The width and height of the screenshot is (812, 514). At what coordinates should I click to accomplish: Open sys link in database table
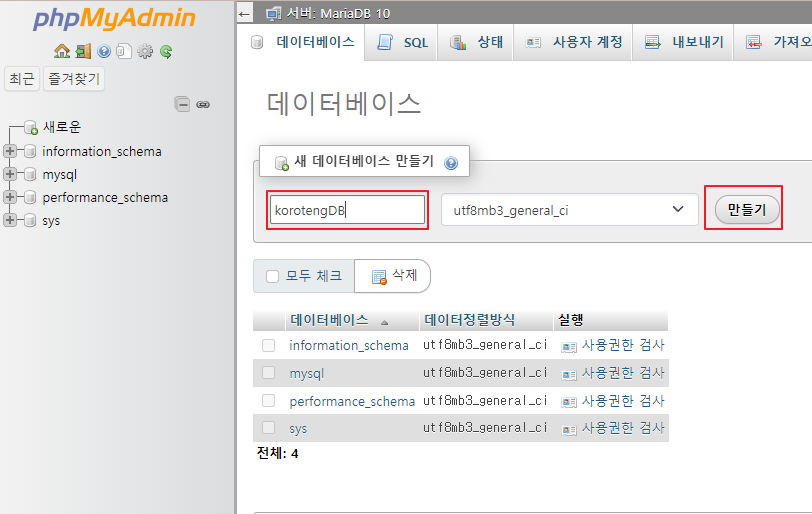point(298,429)
